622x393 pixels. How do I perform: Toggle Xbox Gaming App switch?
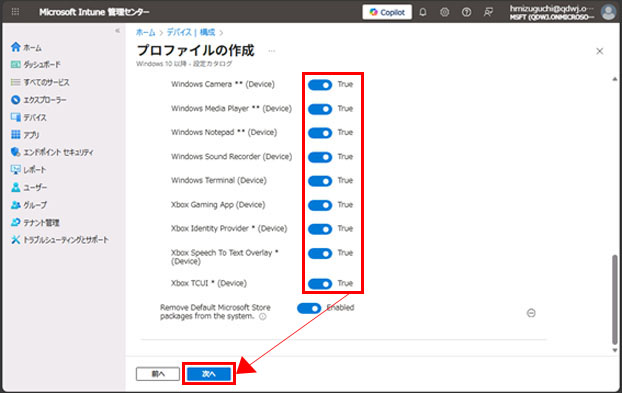pos(320,205)
